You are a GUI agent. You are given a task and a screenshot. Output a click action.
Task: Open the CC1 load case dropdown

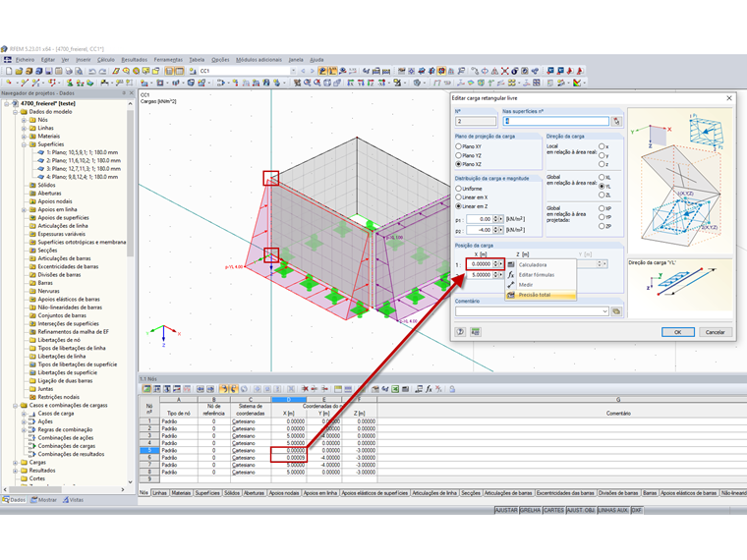[293, 71]
